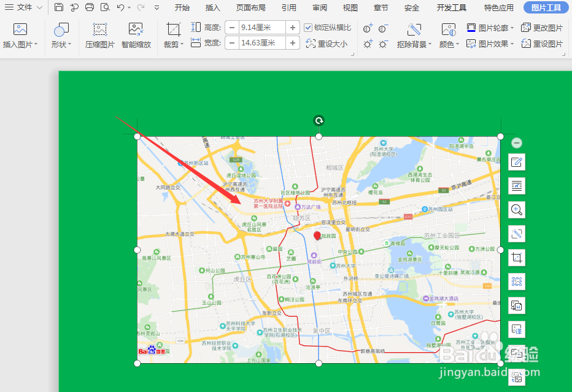
Task: Increase height with the plus button
Action: [x=293, y=28]
